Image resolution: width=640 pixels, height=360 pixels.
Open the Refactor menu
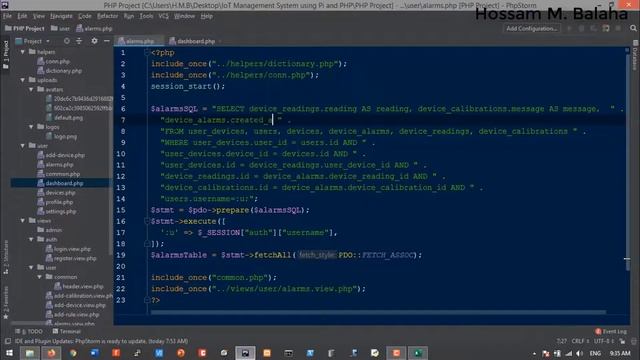(x=107, y=16)
